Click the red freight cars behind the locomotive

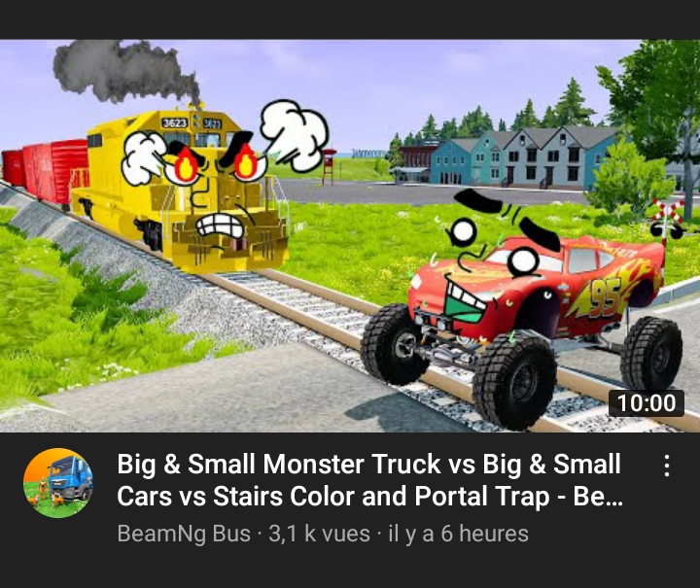point(45,170)
